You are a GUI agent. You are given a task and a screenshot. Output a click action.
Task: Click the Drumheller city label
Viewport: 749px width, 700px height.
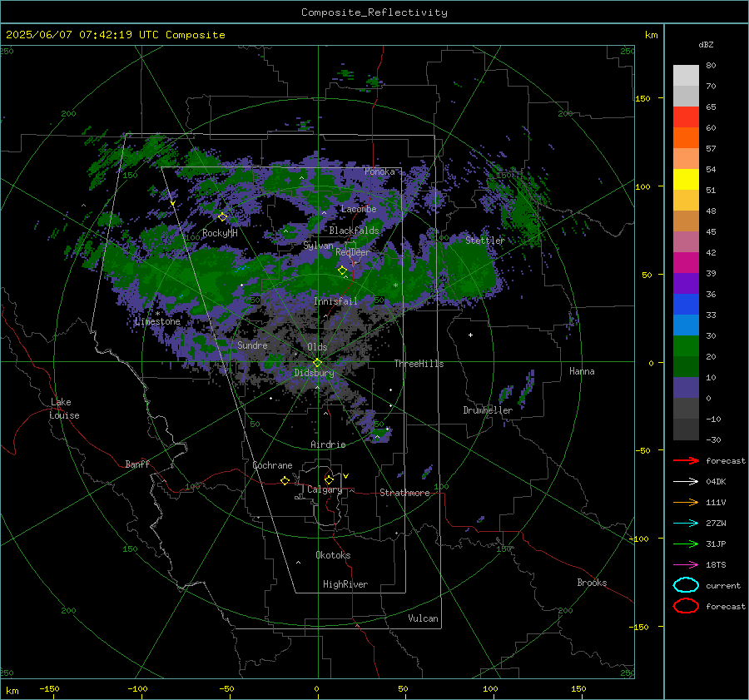[488, 410]
